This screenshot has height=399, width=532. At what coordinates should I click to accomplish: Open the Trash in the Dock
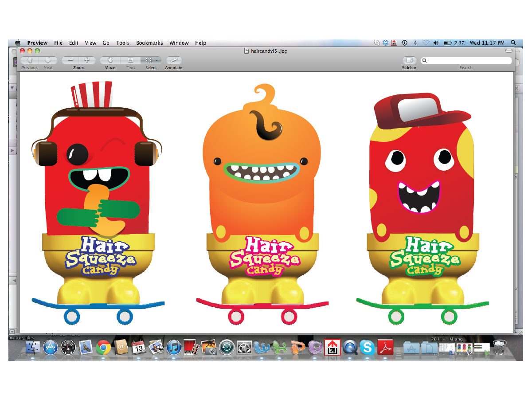pos(500,348)
